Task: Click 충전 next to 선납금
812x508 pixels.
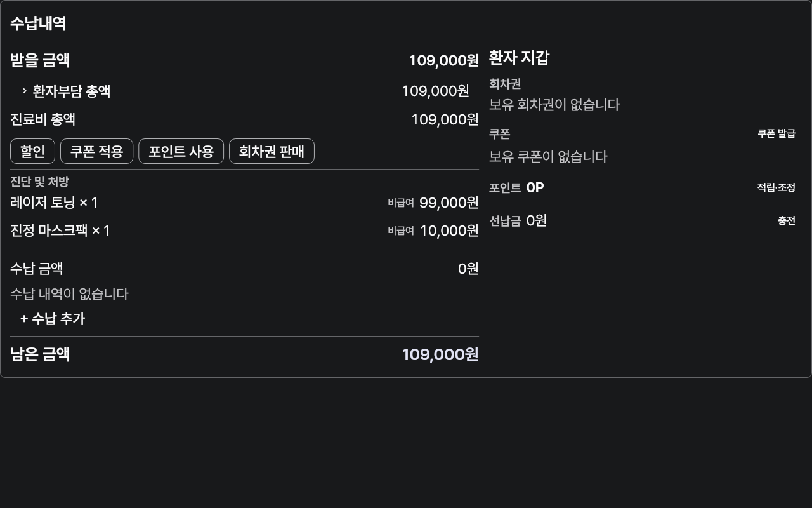Action: pos(787,220)
